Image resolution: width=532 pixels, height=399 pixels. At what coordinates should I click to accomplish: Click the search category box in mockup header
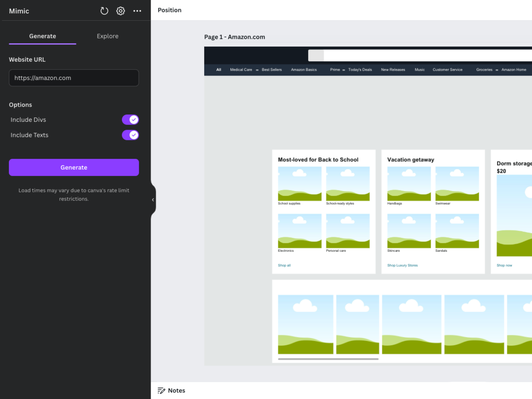[x=316, y=56]
